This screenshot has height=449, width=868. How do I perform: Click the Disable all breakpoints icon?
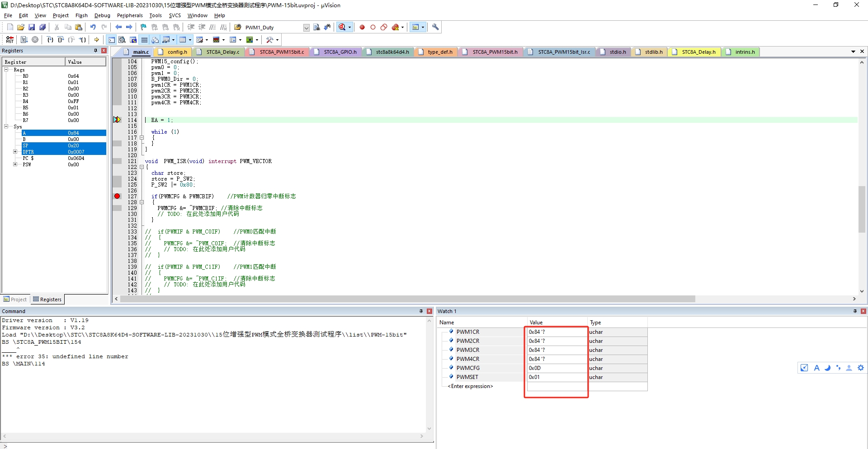click(x=384, y=27)
